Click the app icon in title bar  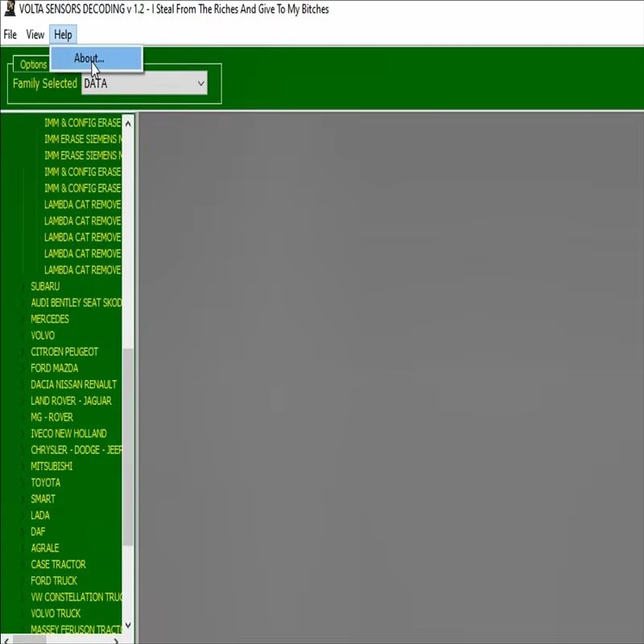pos(10,8)
